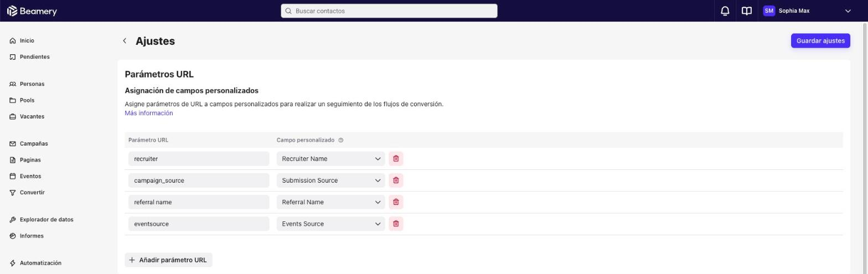This screenshot has height=274, width=868.
Task: Focus the Buscar contactos search field
Action: tap(389, 11)
